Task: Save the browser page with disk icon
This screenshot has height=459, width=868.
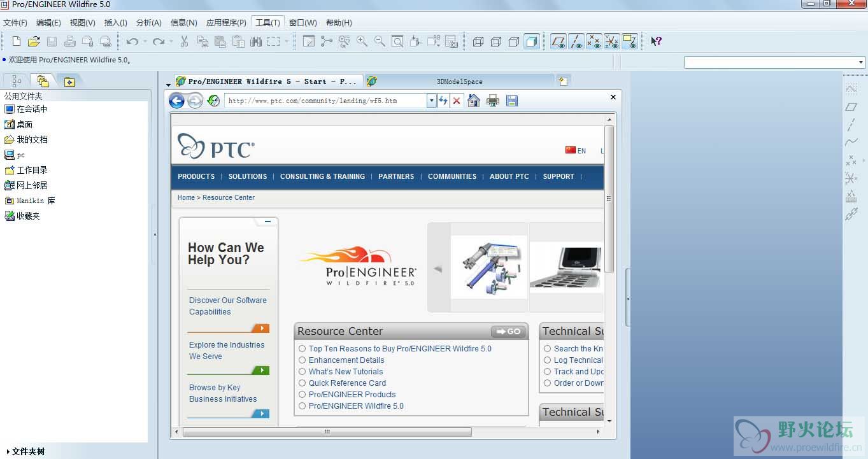Action: pyautogui.click(x=512, y=101)
